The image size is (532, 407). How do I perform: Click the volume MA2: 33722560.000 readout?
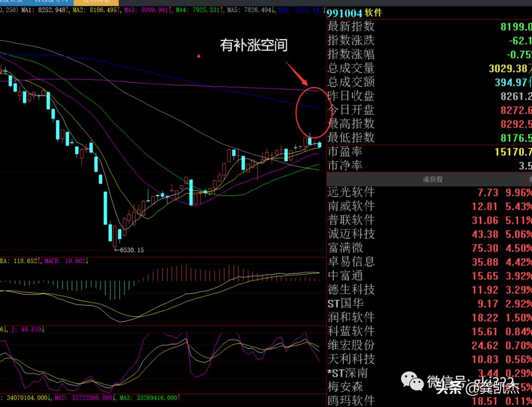click(85, 398)
